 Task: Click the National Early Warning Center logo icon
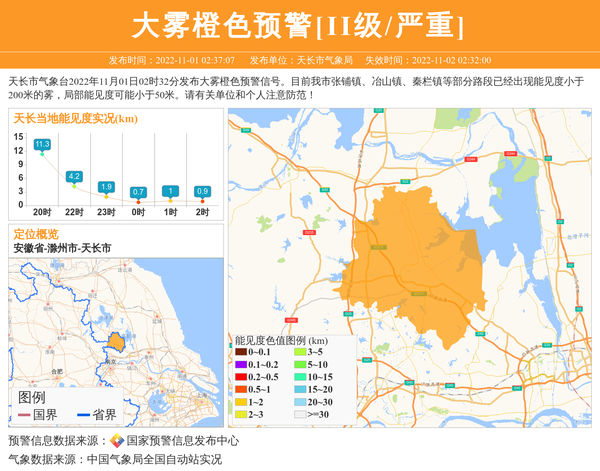pos(116,441)
